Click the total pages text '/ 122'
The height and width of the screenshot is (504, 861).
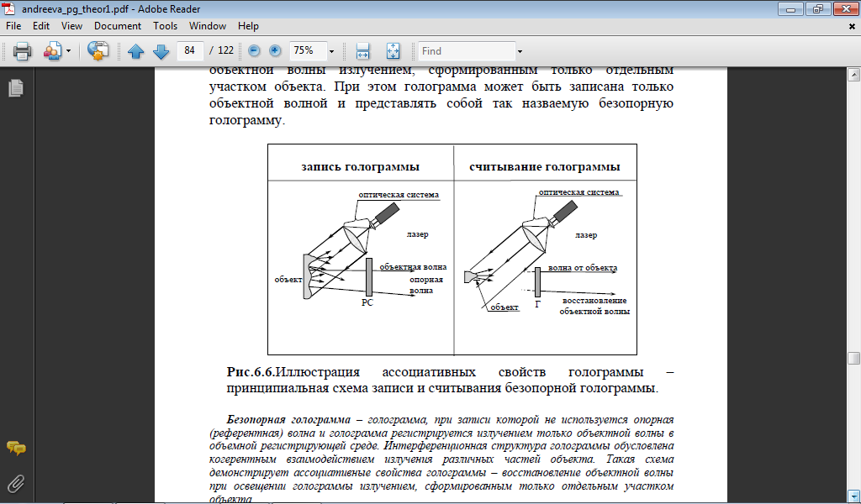(222, 50)
